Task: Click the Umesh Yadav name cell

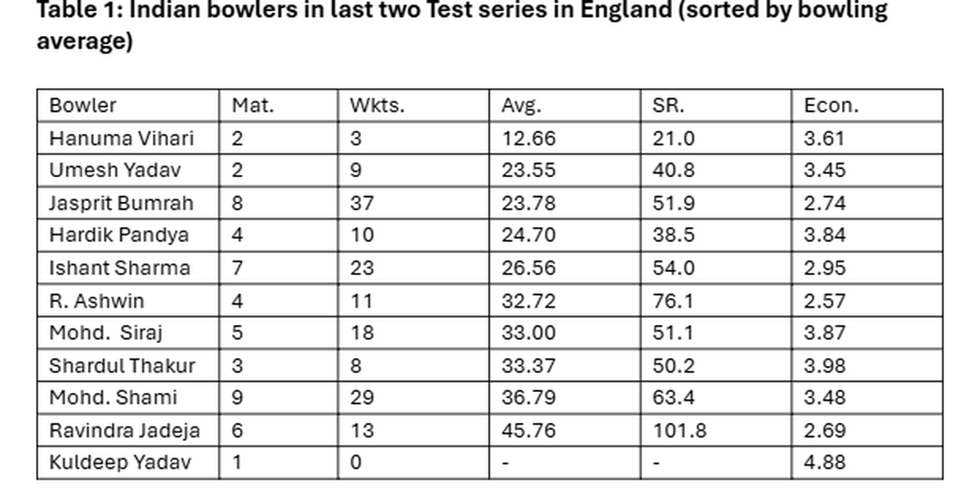Action: (x=115, y=171)
